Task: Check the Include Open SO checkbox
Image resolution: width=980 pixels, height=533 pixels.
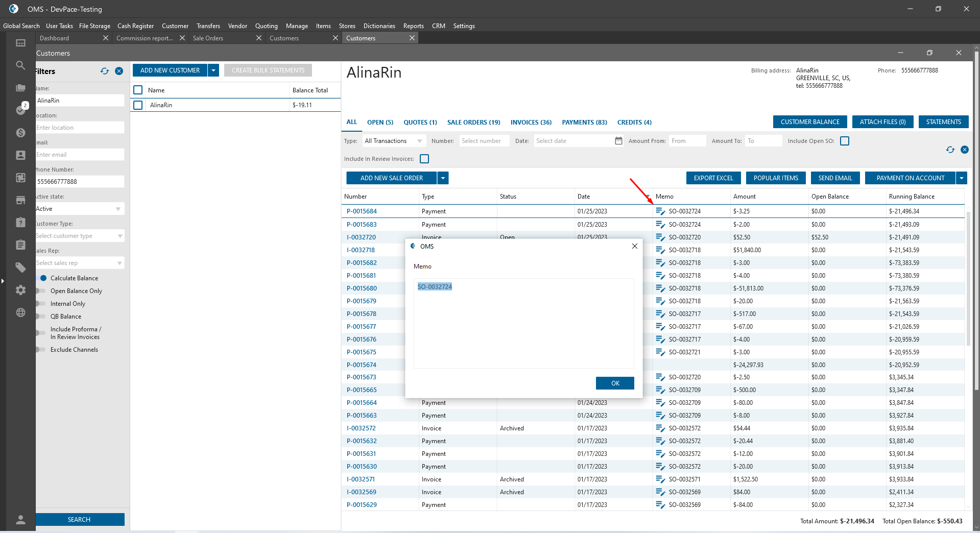Action: 845,141
